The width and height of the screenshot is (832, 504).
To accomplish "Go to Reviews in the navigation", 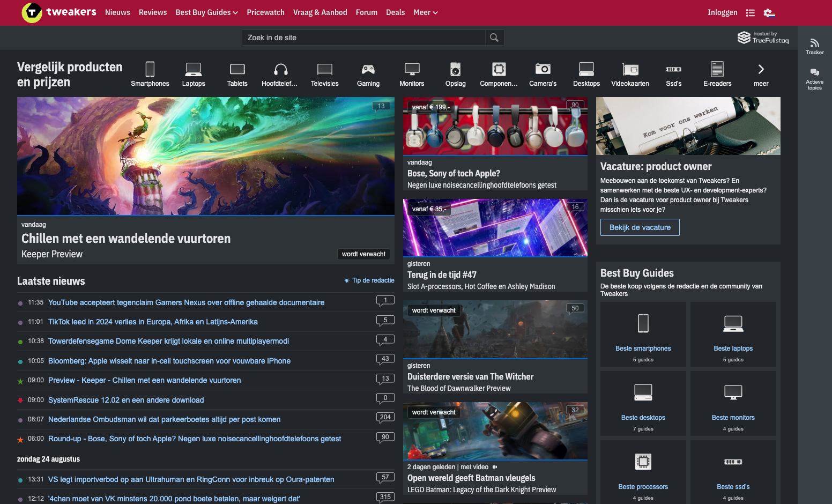I will pyautogui.click(x=153, y=12).
